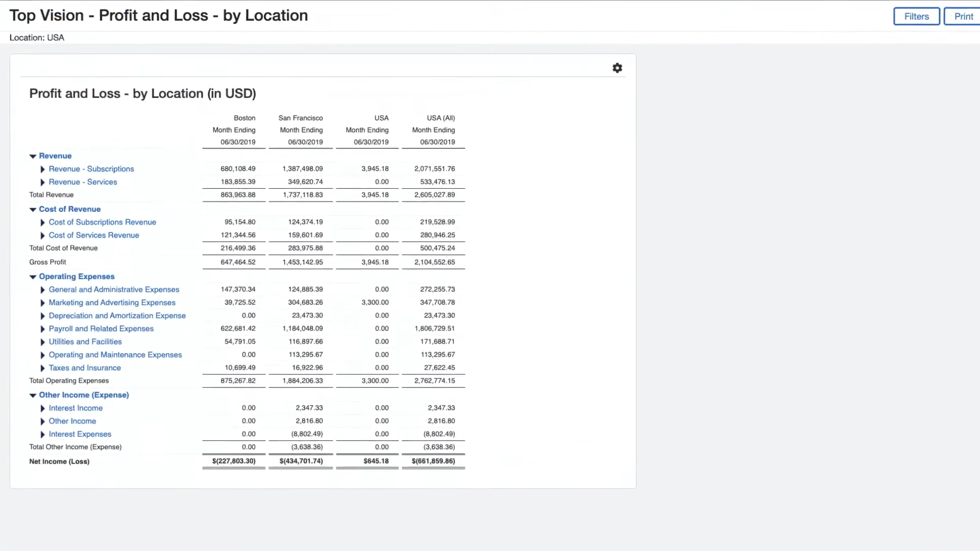
Task: Open the Revenue - Services link
Action: [83, 182]
